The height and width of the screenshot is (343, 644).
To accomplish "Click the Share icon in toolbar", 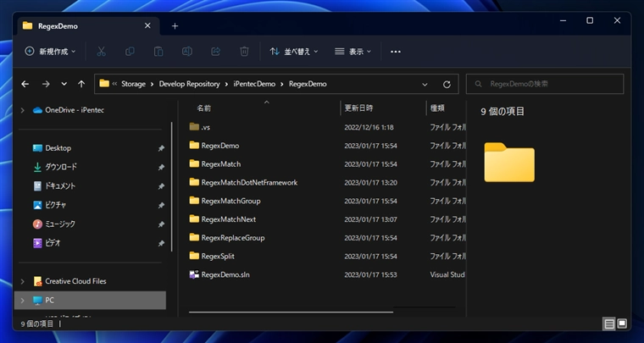I will pos(215,52).
